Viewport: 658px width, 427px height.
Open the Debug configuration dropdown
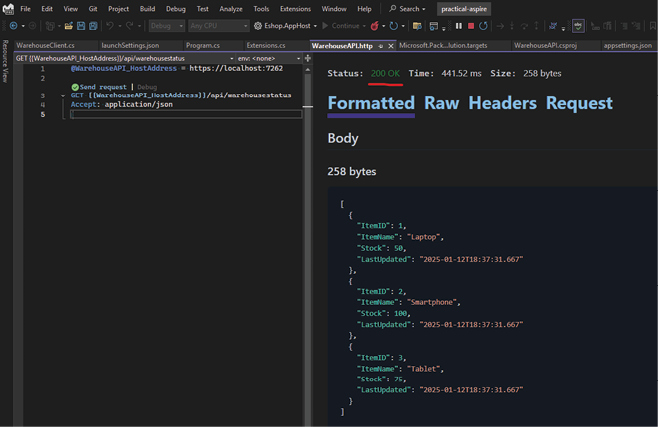pos(166,26)
